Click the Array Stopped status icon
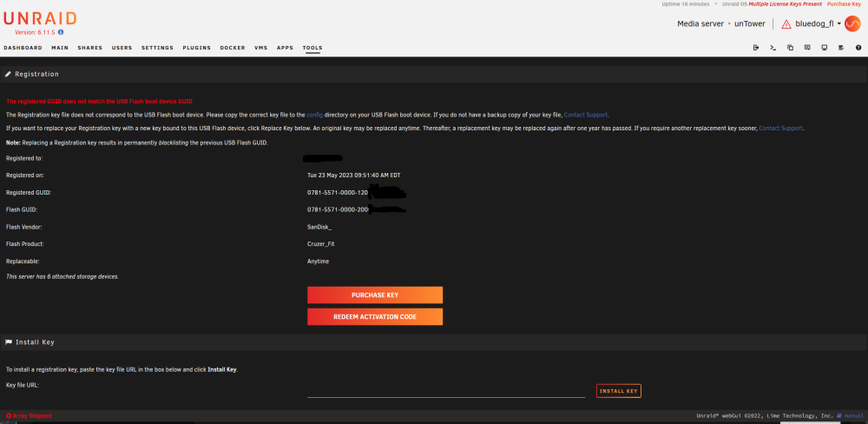868x424 pixels. pos(9,415)
